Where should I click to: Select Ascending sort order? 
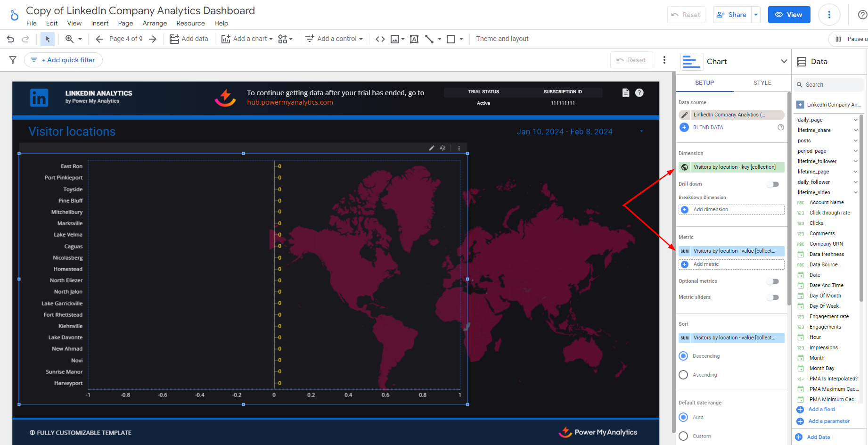683,375
